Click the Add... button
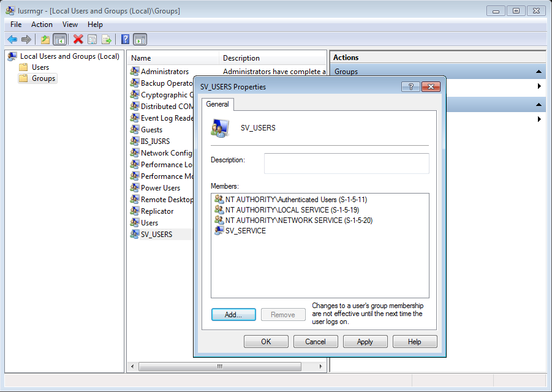This screenshot has width=552, height=392. 233,315
